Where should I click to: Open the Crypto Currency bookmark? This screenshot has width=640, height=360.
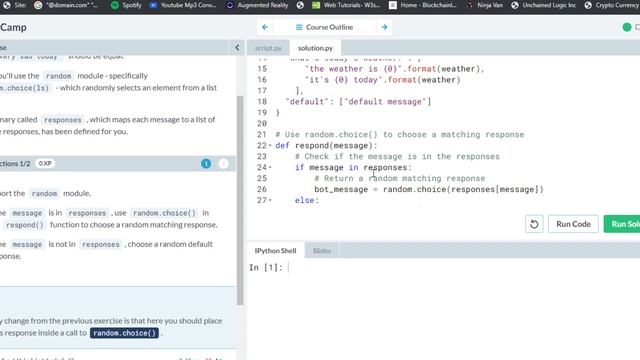(612, 5)
